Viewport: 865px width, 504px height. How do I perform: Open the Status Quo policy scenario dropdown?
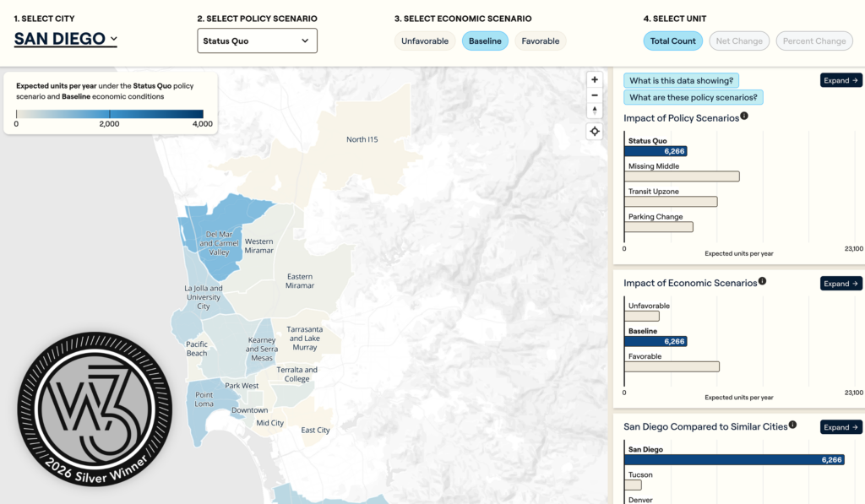coord(257,41)
